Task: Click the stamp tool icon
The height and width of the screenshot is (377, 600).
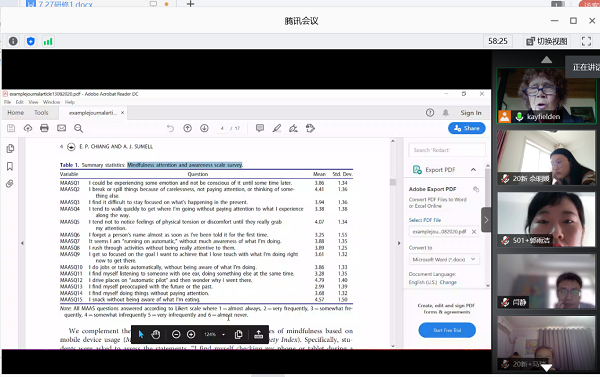Action: point(310,128)
